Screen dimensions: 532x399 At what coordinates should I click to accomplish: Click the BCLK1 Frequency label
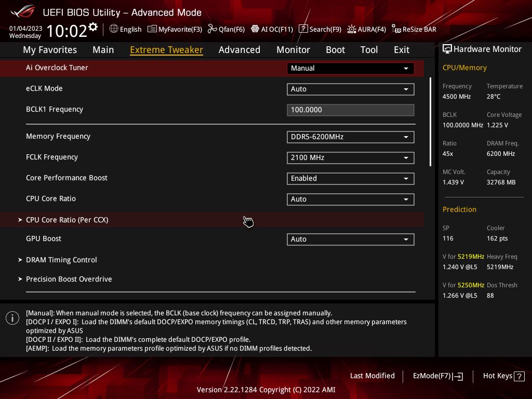coord(54,109)
